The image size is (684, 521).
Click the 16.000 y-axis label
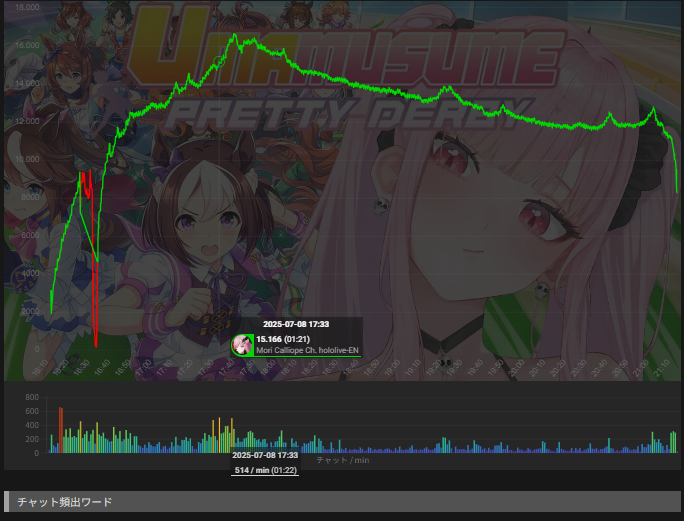(x=27, y=45)
